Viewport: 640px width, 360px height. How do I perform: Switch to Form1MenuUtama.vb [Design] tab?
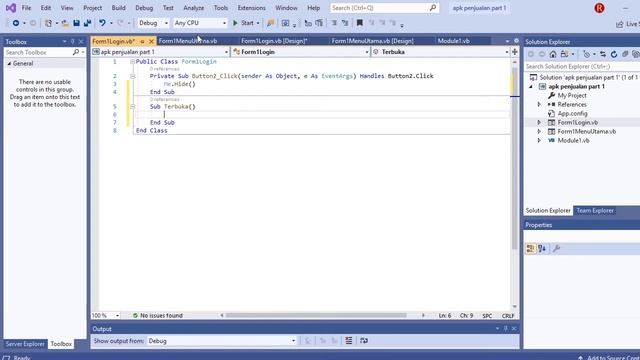372,41
